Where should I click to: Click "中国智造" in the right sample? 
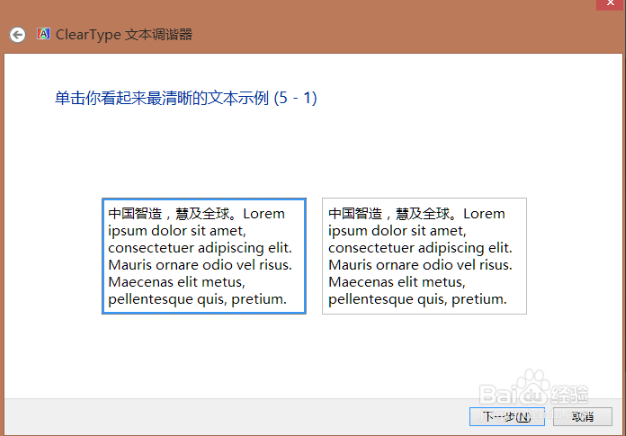click(354, 214)
